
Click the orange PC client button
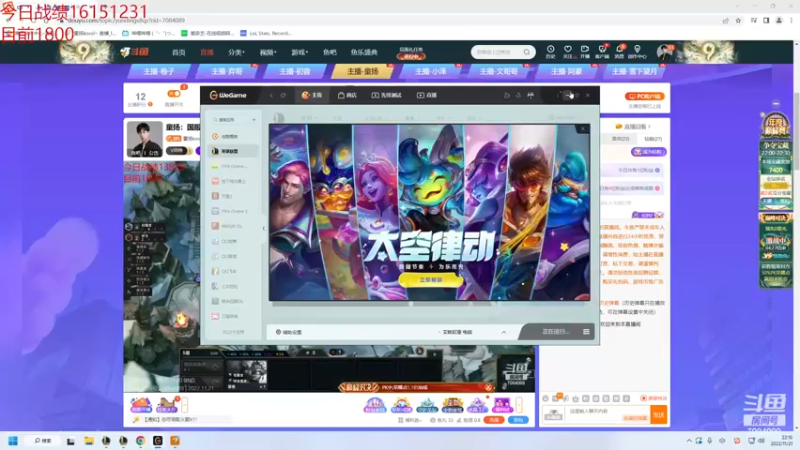click(x=644, y=96)
